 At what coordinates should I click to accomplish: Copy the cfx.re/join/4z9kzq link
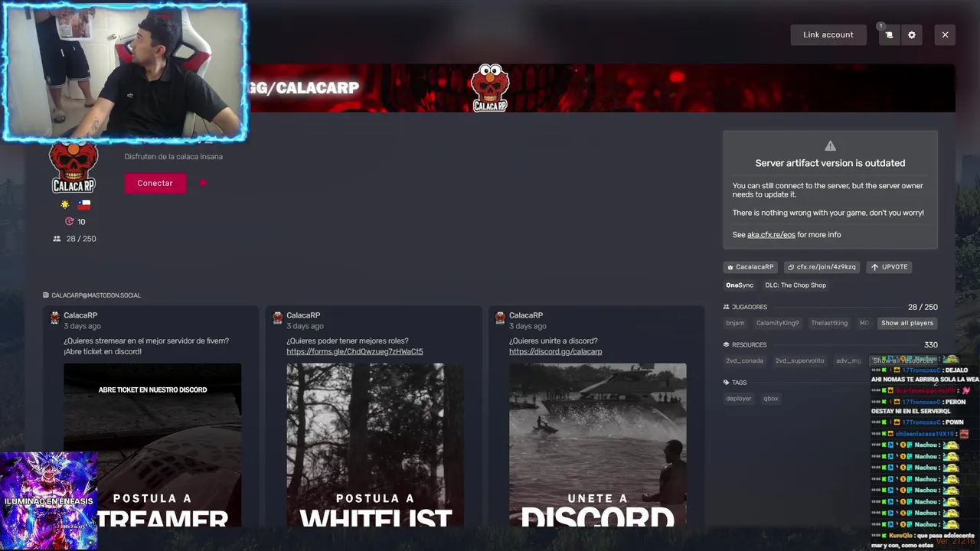822,267
